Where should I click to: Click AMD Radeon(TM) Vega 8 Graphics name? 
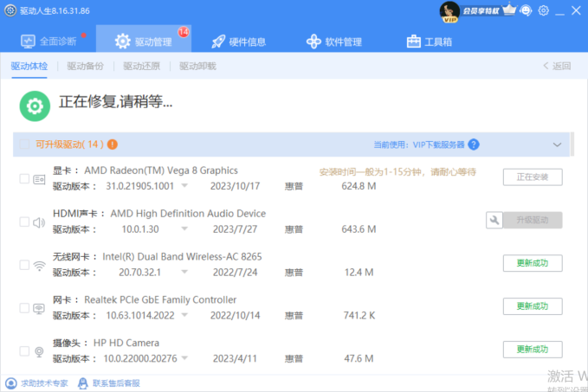[x=161, y=170]
